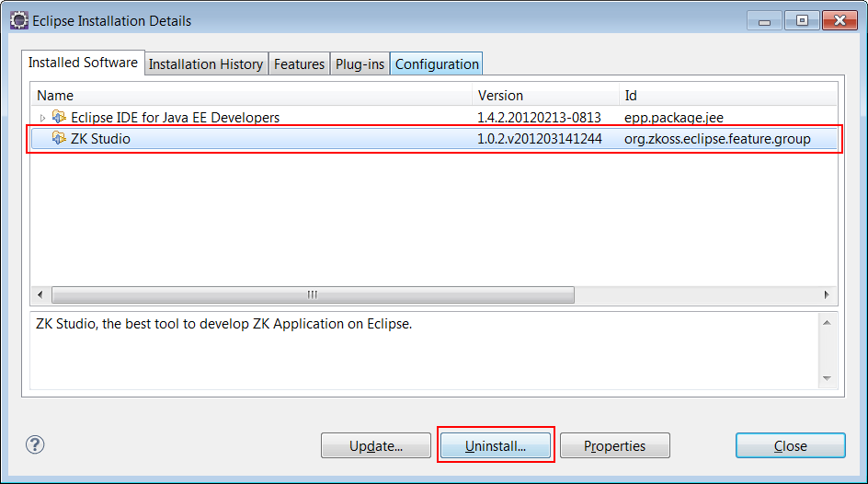868x484 pixels.
Task: Go to the Plug-ins tab
Action: pos(360,63)
